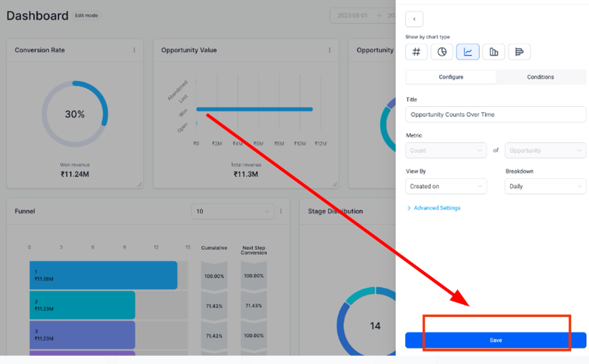Open the Breakdown 'Daily' dropdown
Screen dimensions: 589x364
coord(545,186)
